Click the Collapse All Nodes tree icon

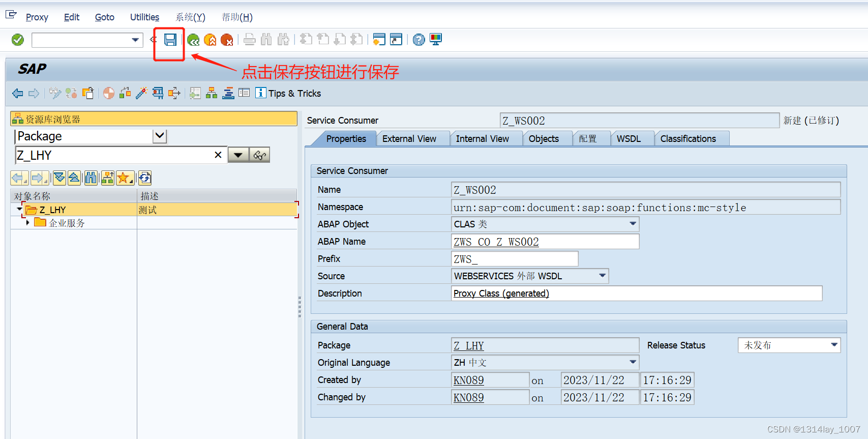click(x=74, y=178)
